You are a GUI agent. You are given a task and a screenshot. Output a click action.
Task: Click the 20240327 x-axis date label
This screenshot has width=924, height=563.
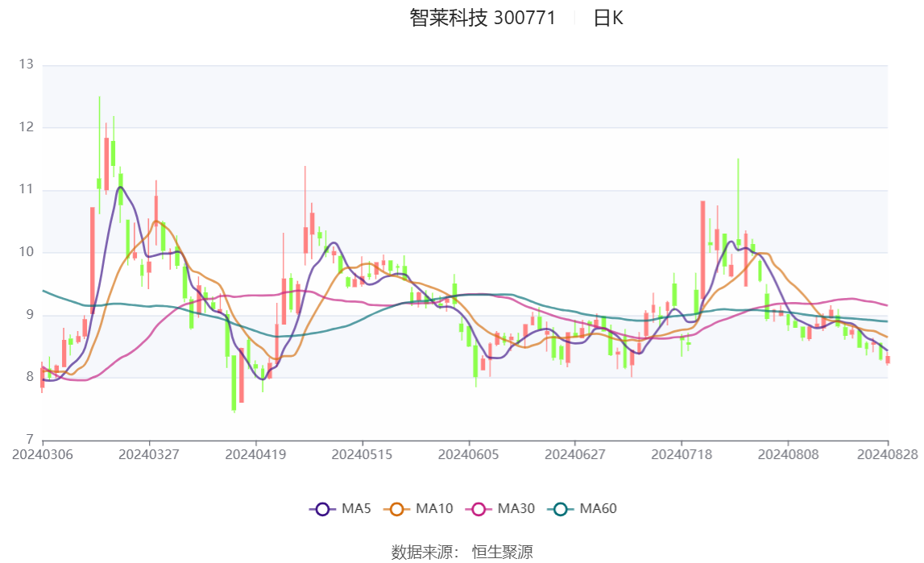(149, 454)
